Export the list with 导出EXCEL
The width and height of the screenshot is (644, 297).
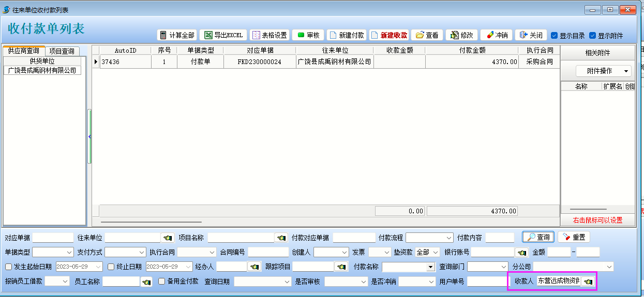[223, 35]
